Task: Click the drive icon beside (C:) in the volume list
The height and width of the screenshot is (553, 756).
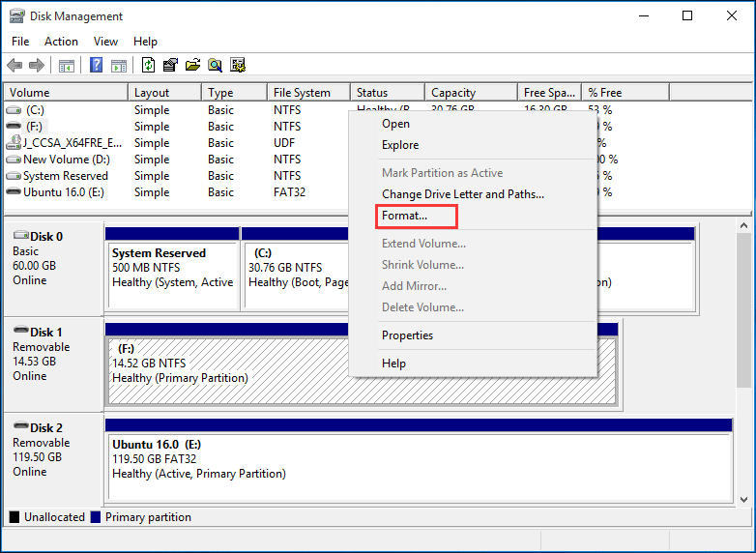Action: (14, 110)
